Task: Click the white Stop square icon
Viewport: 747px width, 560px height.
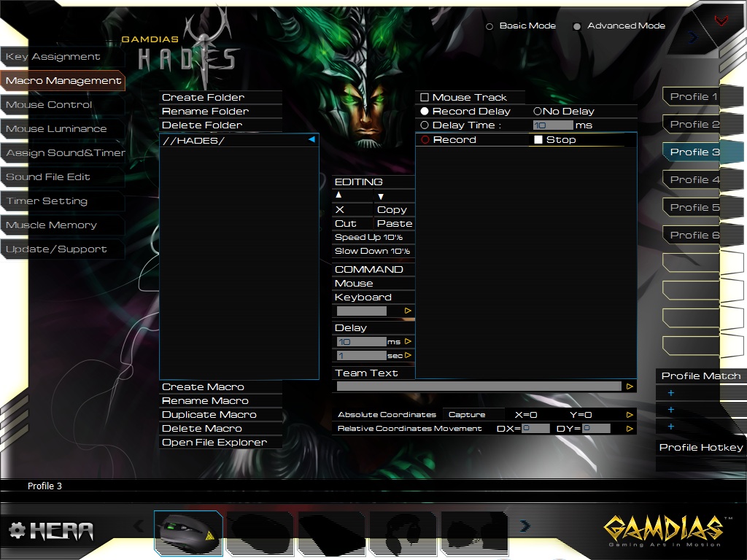Action: tap(538, 139)
